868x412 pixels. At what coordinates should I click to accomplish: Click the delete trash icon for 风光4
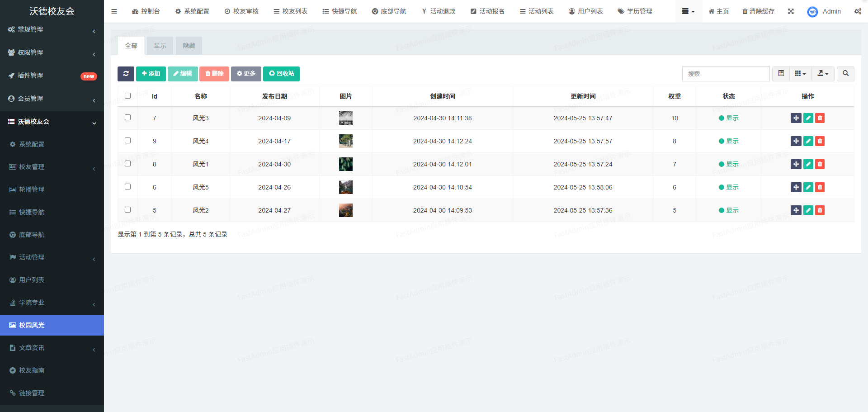tap(820, 141)
